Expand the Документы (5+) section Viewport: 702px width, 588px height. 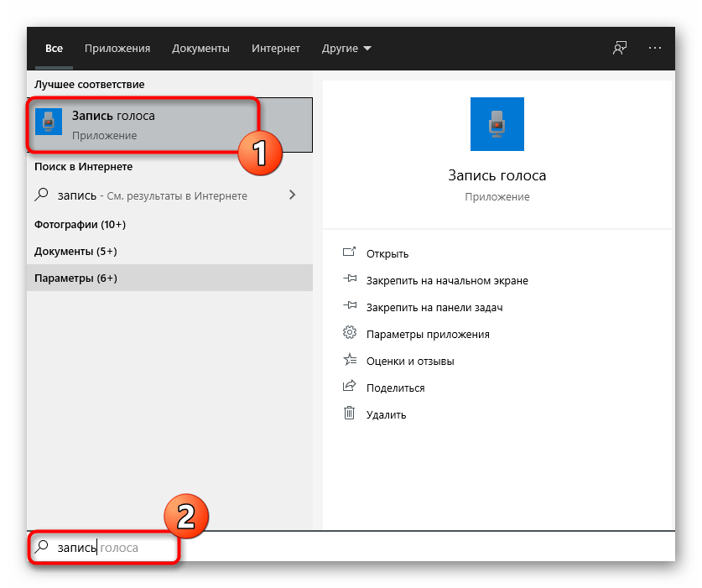[75, 252]
